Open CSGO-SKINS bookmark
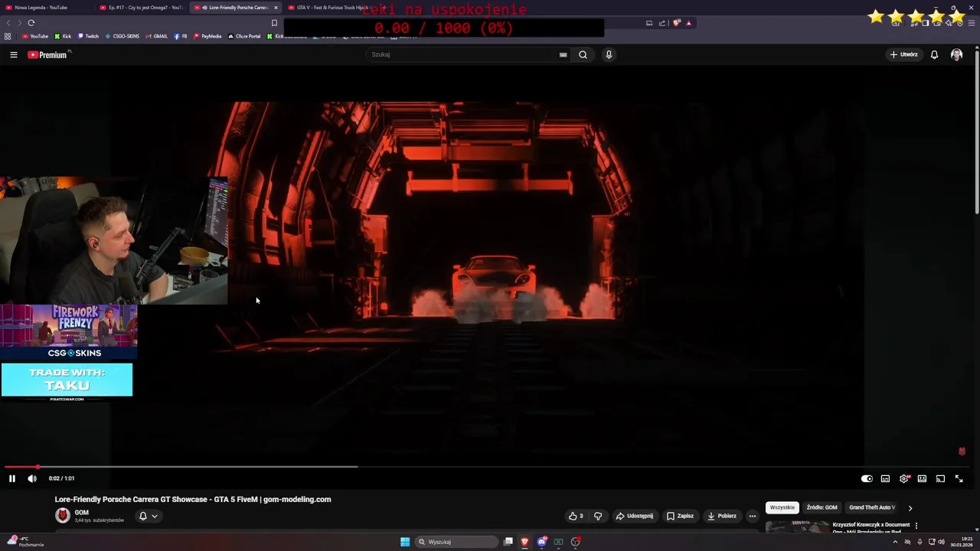980x551 pixels. [122, 36]
